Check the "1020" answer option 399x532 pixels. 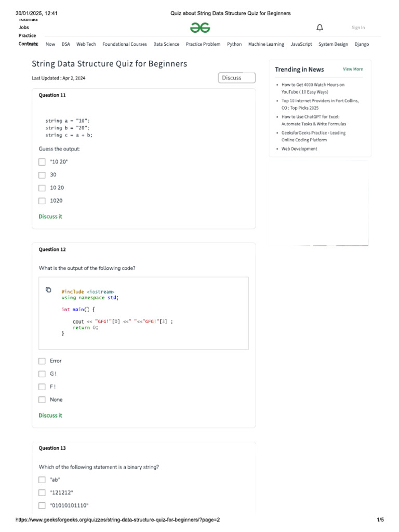(42, 201)
